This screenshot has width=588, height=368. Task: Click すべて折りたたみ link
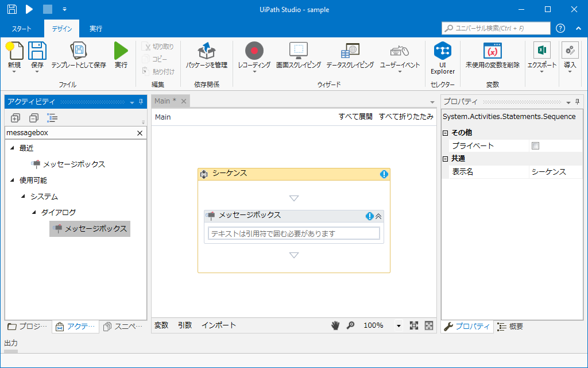tap(406, 117)
